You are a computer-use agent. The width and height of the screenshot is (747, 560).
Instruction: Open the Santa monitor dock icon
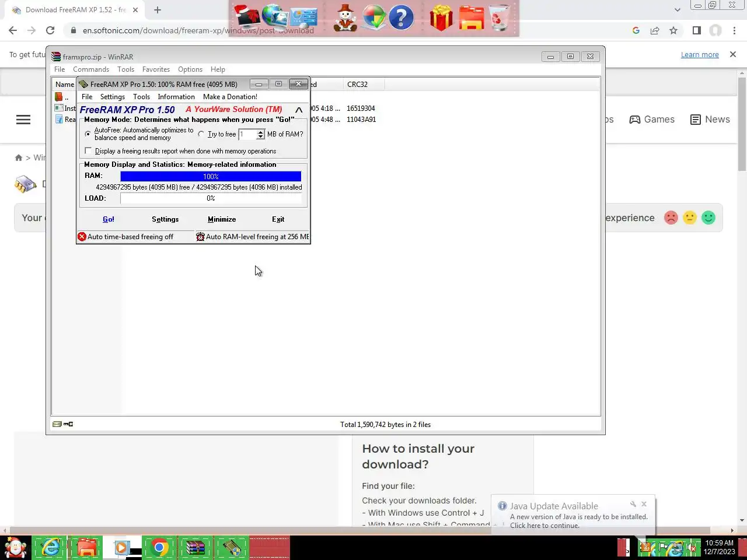coord(246,17)
